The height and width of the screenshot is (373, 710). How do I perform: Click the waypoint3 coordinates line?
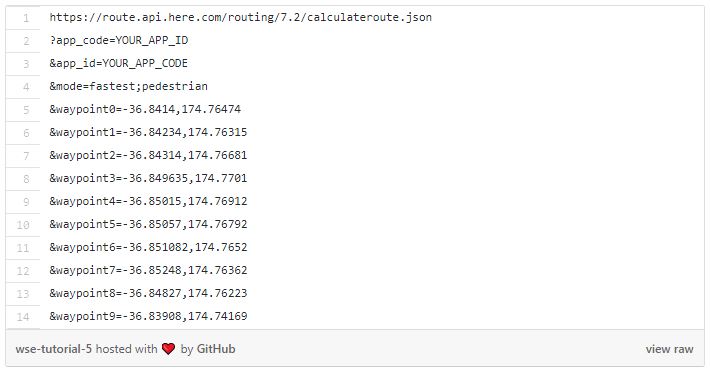pos(148,178)
